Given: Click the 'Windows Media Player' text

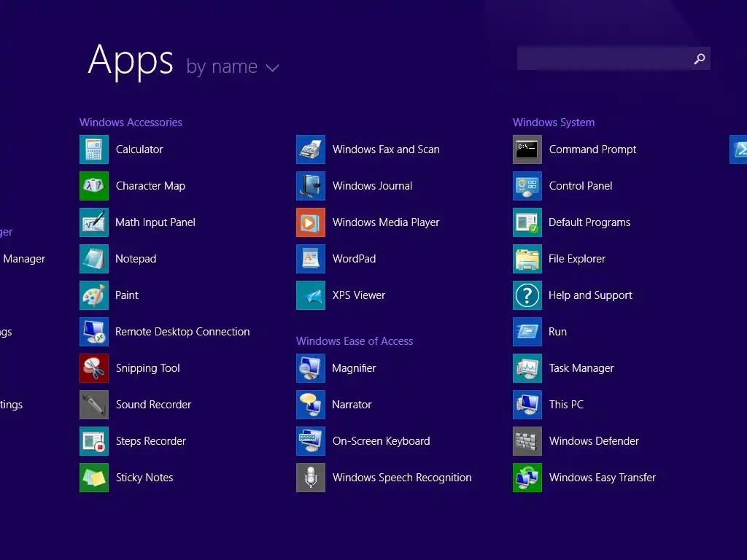Looking at the screenshot, I should (386, 222).
